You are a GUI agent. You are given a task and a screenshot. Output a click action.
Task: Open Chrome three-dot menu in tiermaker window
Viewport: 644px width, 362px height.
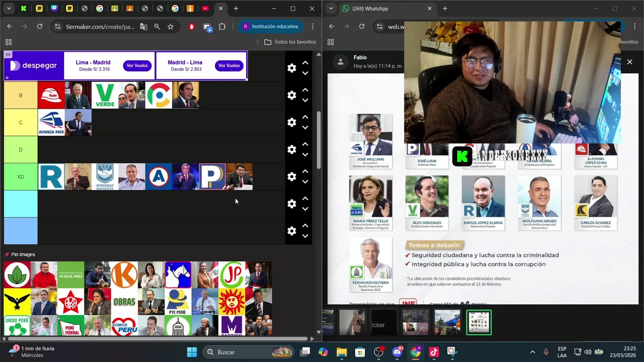pyautogui.click(x=313, y=27)
